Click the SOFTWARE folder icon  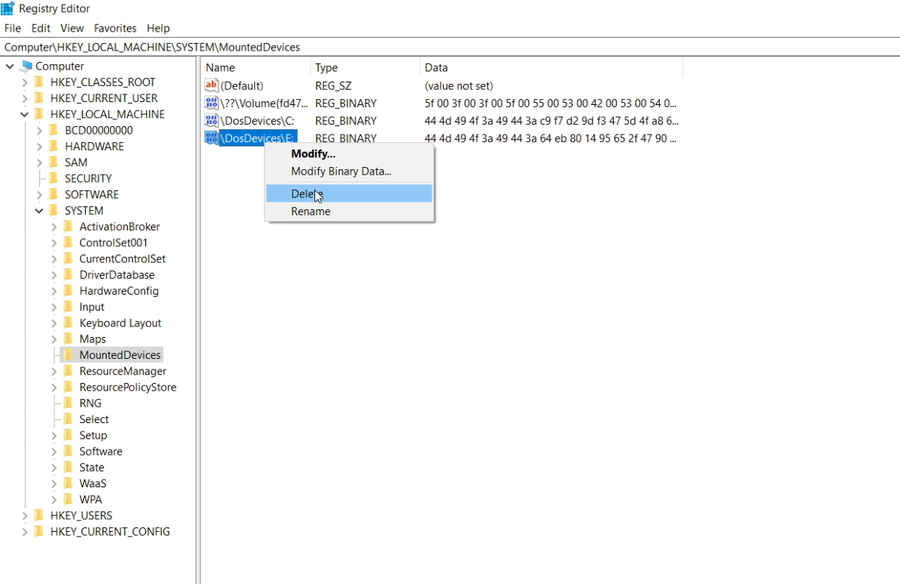pos(54,195)
